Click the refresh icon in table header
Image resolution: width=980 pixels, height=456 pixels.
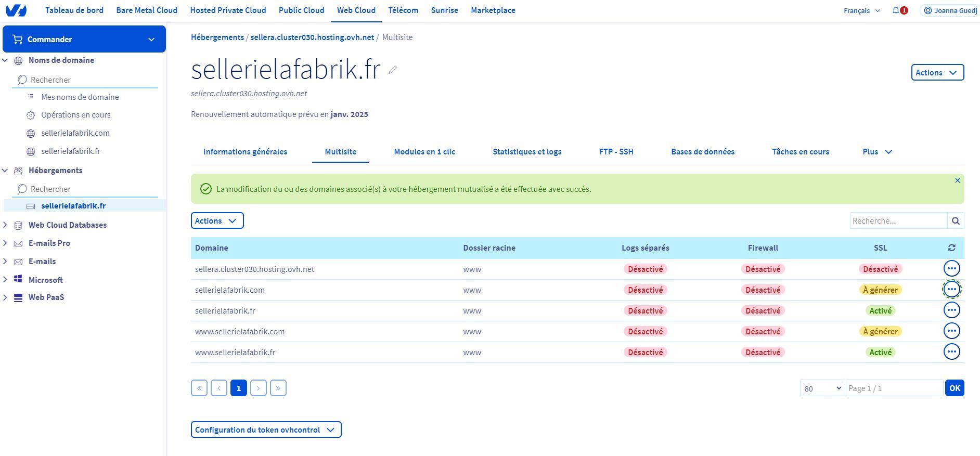[x=951, y=248]
